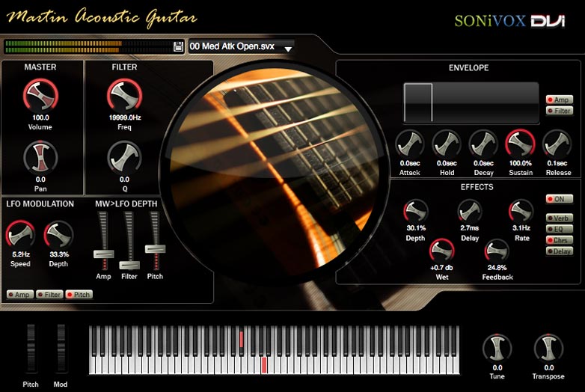585x392 pixels.
Task: Open the preset dropdown 00 Med Atk Open.svx
Action: (x=241, y=46)
